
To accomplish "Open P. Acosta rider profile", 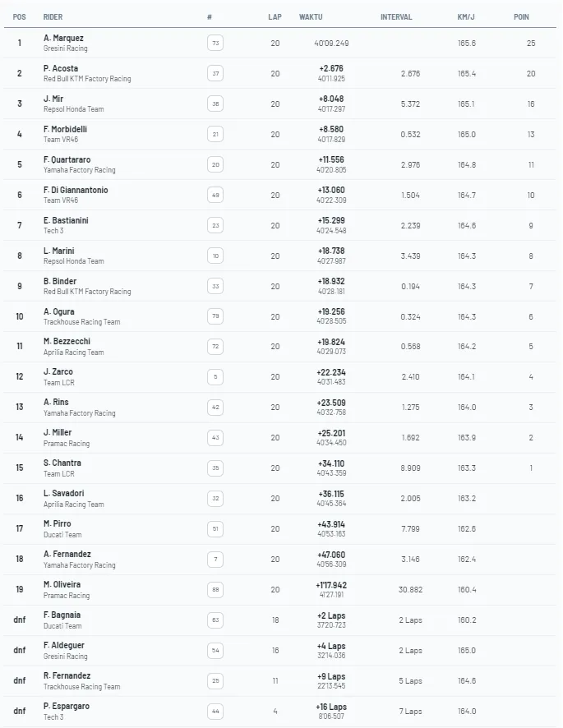I will (59, 68).
